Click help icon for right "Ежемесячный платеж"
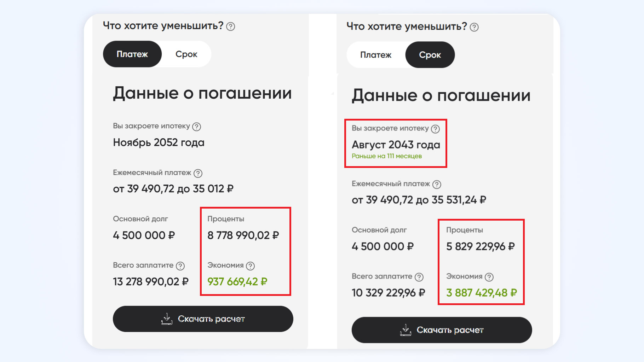Image resolution: width=644 pixels, height=362 pixels. coord(437,184)
